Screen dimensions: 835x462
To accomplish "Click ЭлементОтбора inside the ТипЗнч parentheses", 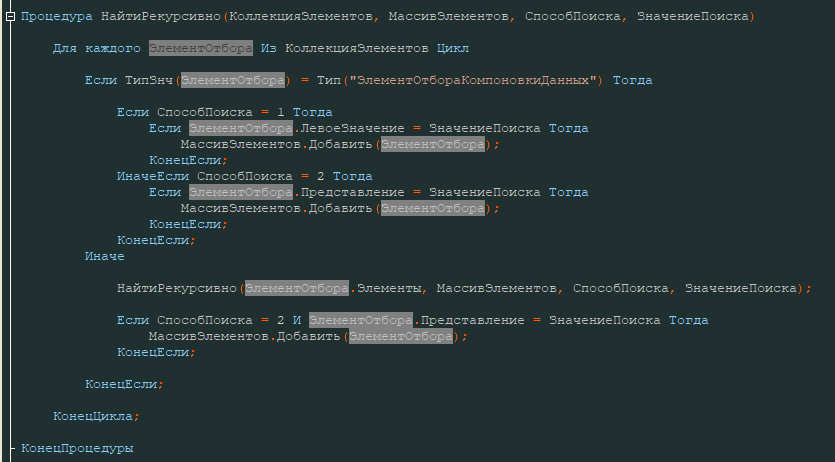I will coord(233,80).
